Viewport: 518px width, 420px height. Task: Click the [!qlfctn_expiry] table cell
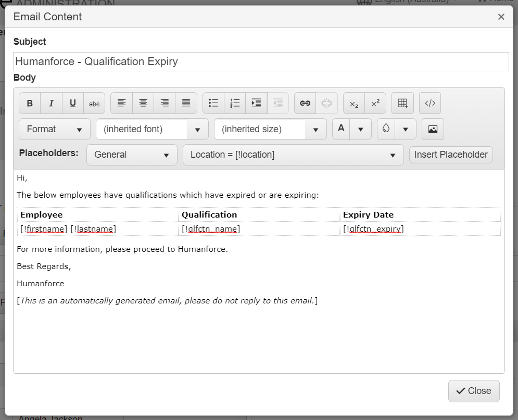pyautogui.click(x=421, y=229)
